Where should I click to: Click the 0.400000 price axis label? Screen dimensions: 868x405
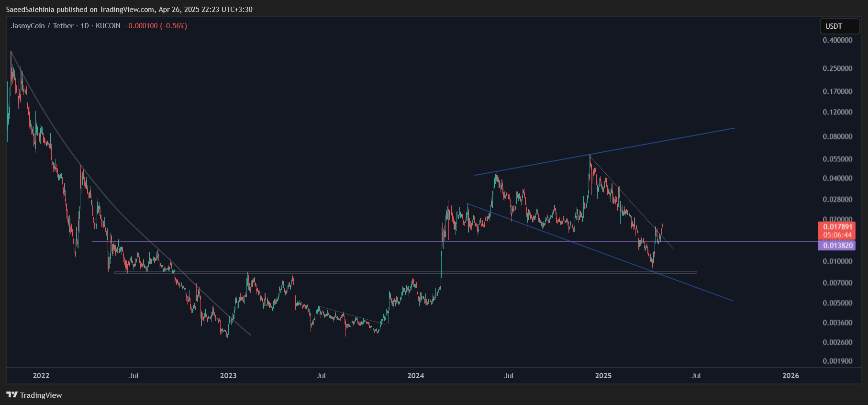click(837, 40)
